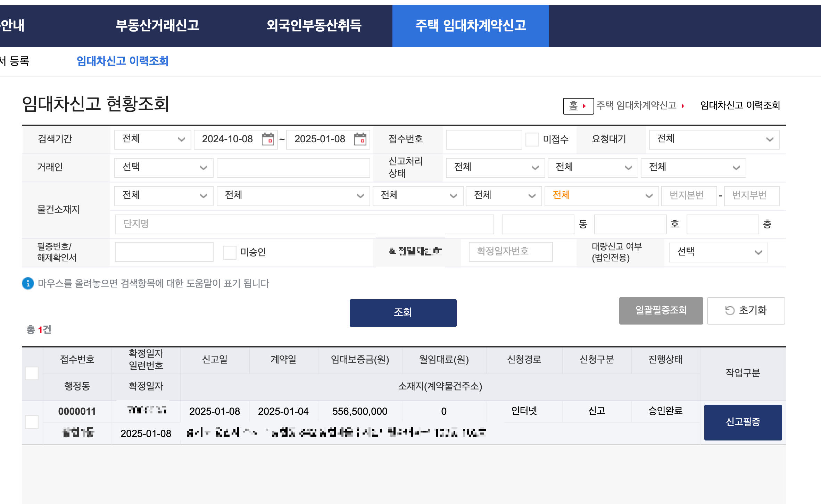Viewport: 821px width, 504px height.
Task: Select the 임대차신고 이력조회 submenu
Action: (x=122, y=61)
